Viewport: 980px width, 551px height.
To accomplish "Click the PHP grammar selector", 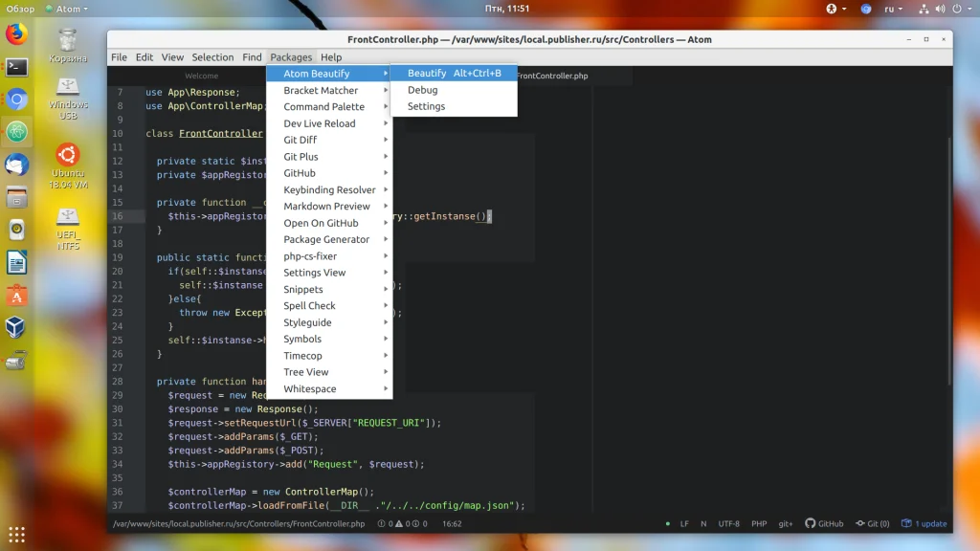I will (758, 524).
